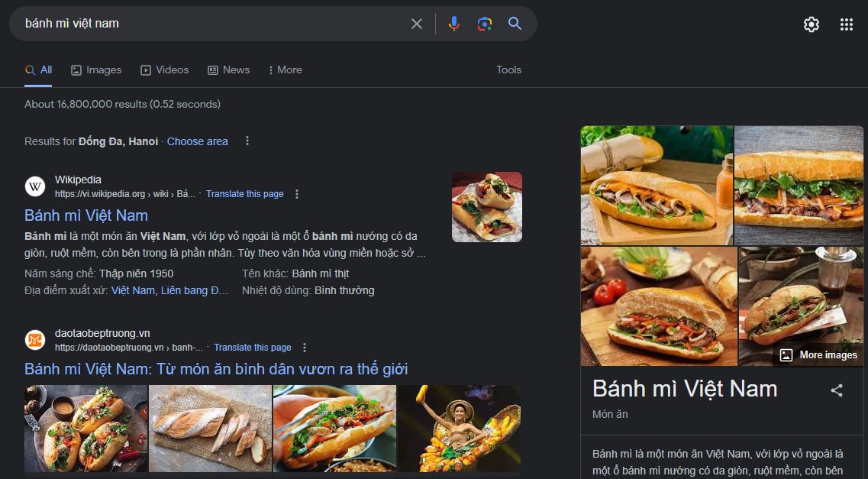Screen dimensions: 868x479
Task: Select the 'Nhiệt độ dùng: Bình thường' fact
Action: click(x=308, y=290)
